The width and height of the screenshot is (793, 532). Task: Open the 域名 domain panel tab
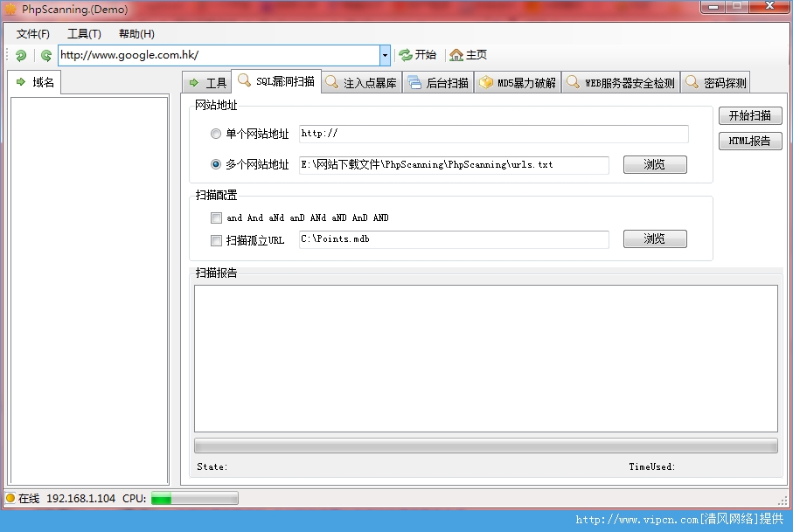[35, 82]
